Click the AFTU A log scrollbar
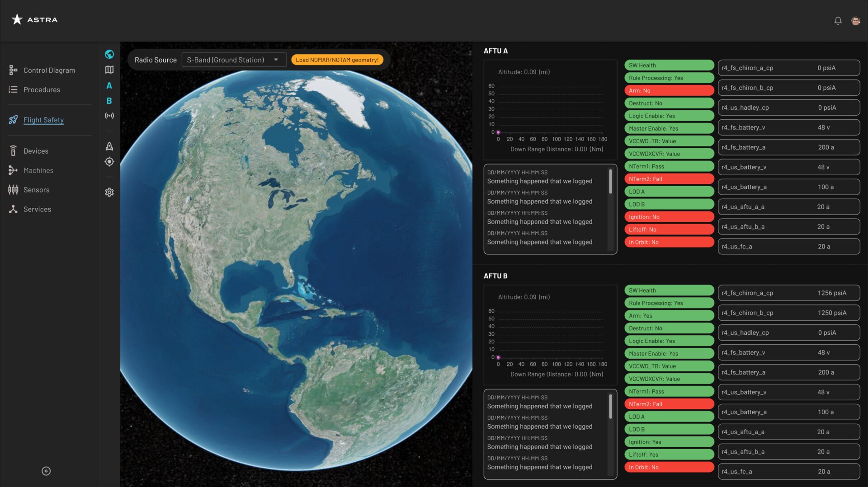Viewport: 868px width, 487px height. click(x=610, y=182)
